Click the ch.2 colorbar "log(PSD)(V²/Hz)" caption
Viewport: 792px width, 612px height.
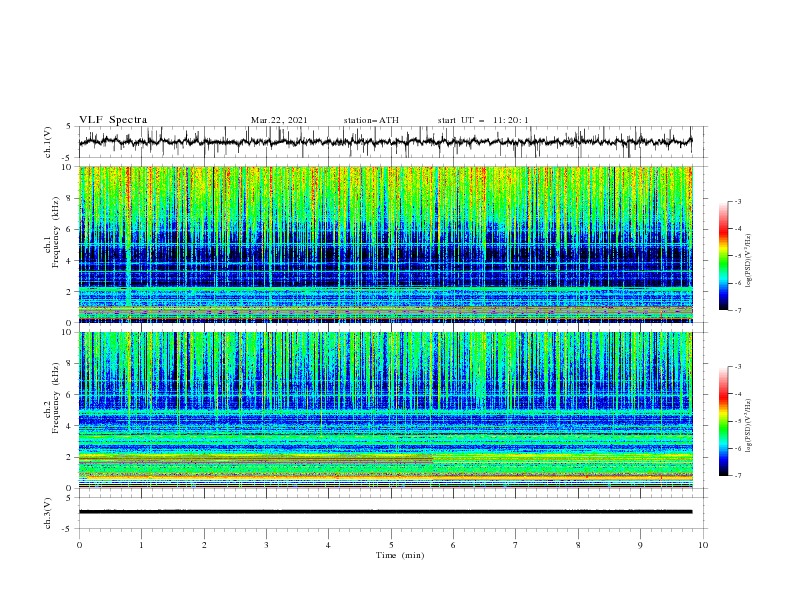click(x=749, y=426)
